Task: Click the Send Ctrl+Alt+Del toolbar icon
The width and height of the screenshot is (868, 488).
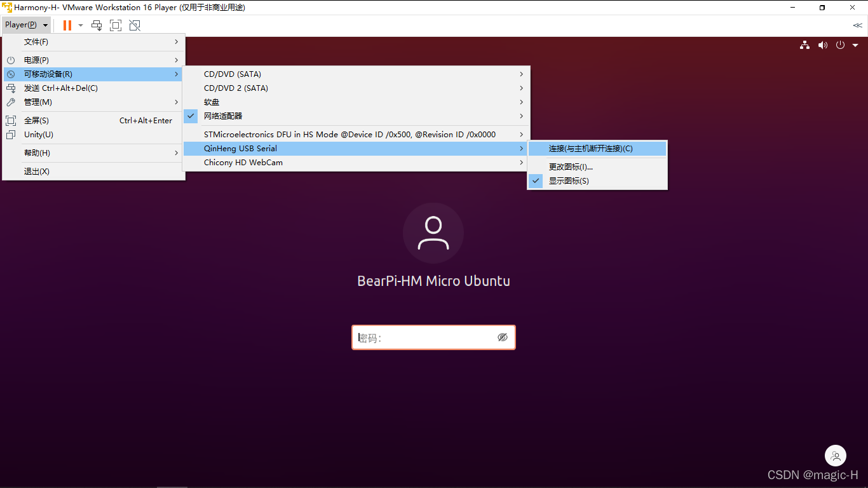Action: (x=97, y=25)
